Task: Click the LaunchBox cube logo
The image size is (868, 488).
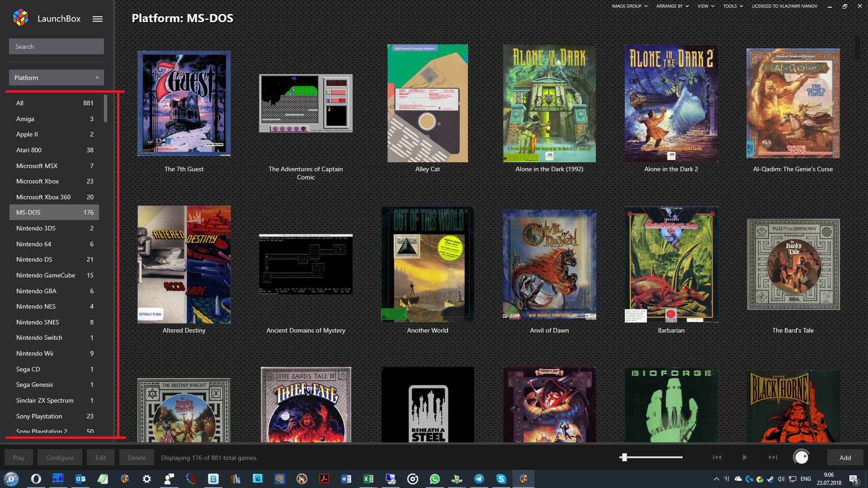Action: tap(21, 18)
